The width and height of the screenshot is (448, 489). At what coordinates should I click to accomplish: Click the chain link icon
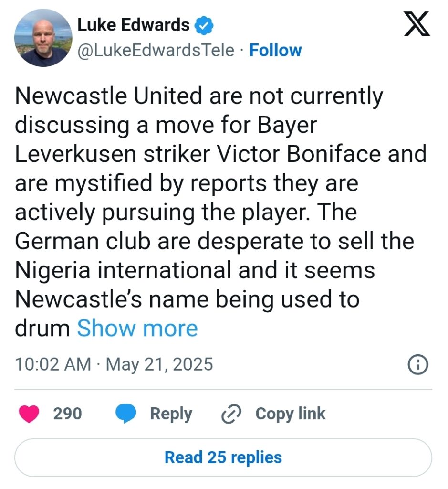[231, 414]
